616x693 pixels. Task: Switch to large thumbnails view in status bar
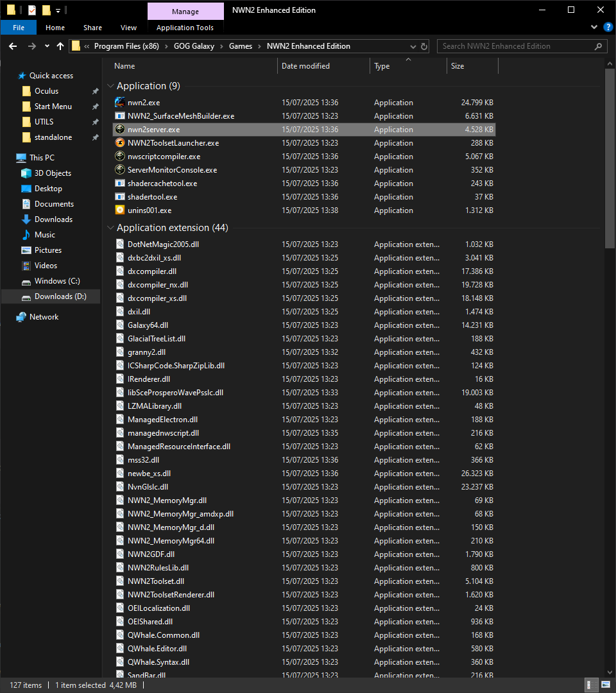pyautogui.click(x=606, y=685)
